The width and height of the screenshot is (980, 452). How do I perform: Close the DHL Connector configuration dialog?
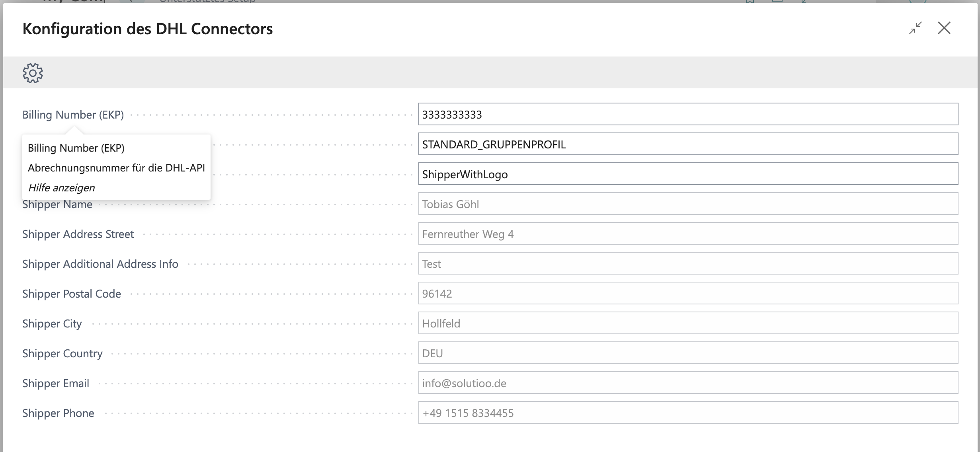click(x=944, y=28)
